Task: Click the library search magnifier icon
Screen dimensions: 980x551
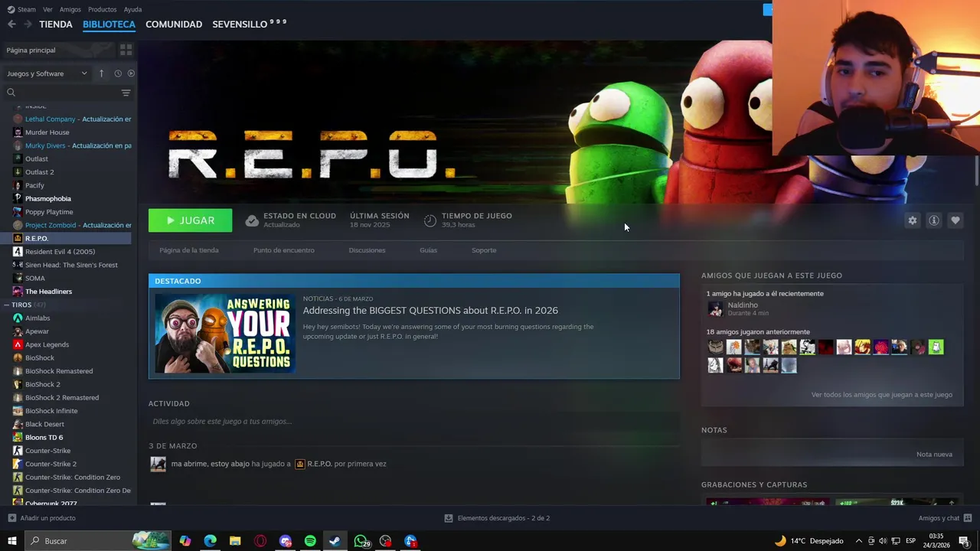Action: (11, 93)
